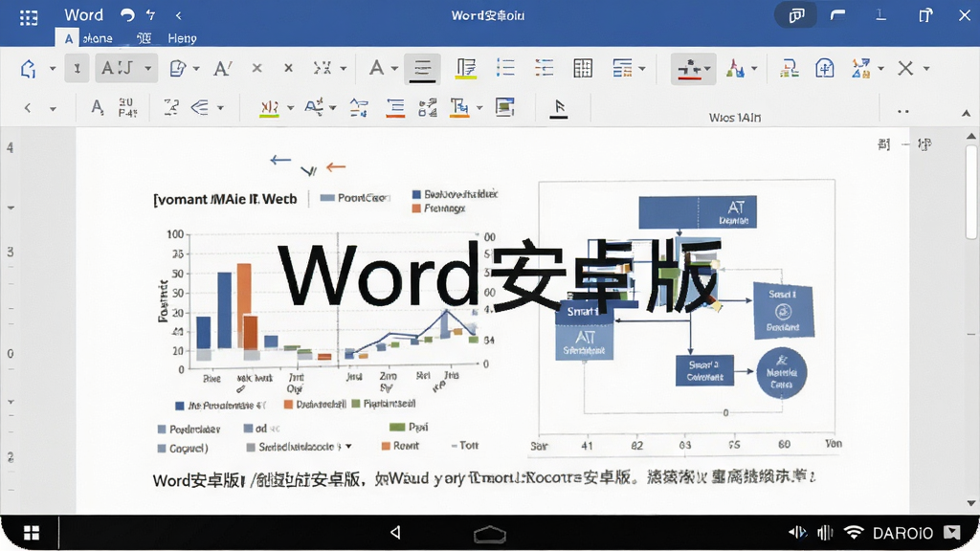980x551 pixels.
Task: Switch to the A ribbon tab
Action: point(69,38)
